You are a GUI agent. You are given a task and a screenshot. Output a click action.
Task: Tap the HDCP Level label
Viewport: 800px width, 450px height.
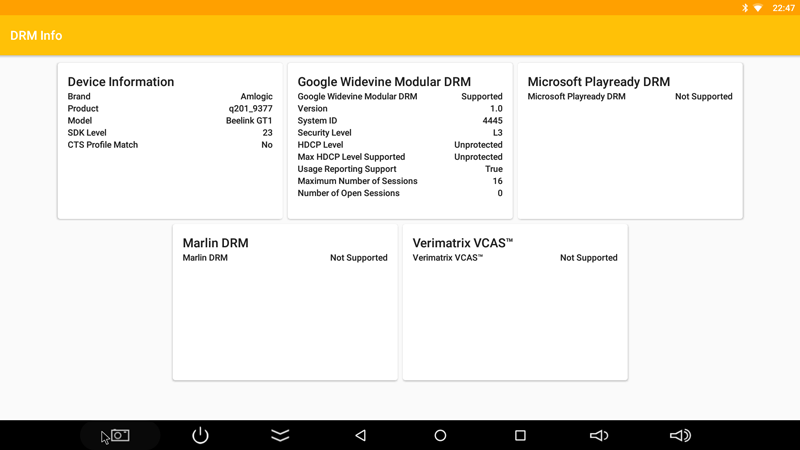click(320, 145)
